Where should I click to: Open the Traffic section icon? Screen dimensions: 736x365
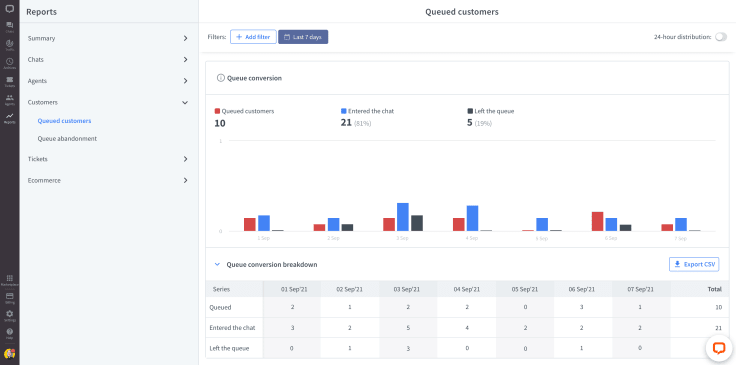[x=9, y=45]
